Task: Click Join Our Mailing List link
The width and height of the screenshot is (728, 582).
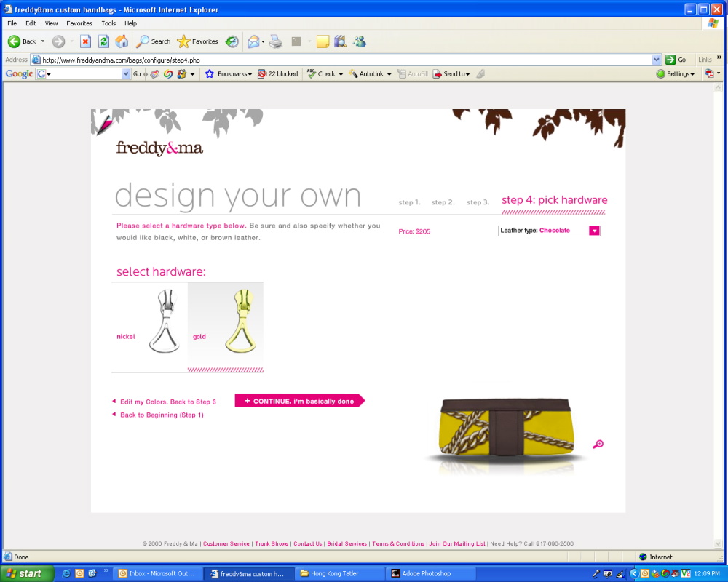Action: 457,543
